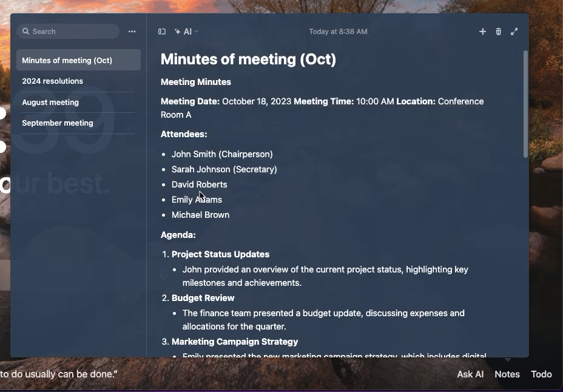Switch to the Todo tab
This screenshot has height=392, width=563.
point(541,374)
